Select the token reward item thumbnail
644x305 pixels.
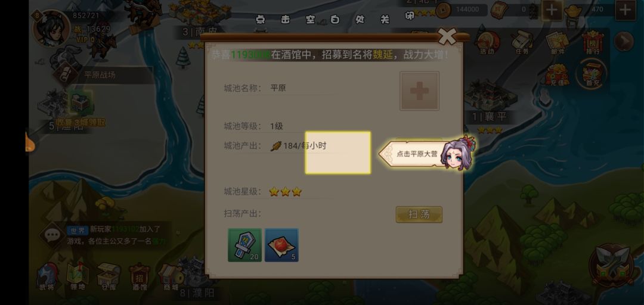[x=245, y=245]
